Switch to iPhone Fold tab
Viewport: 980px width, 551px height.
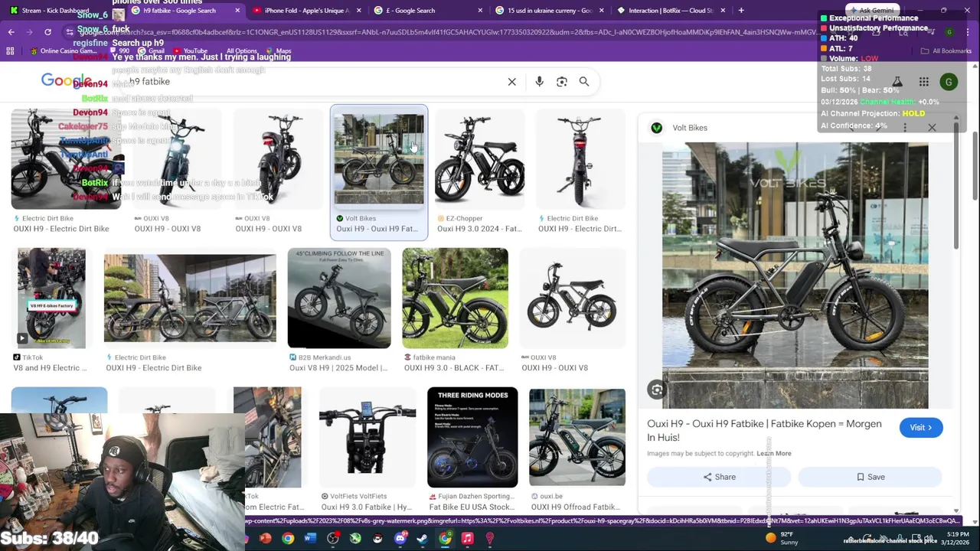point(306,11)
